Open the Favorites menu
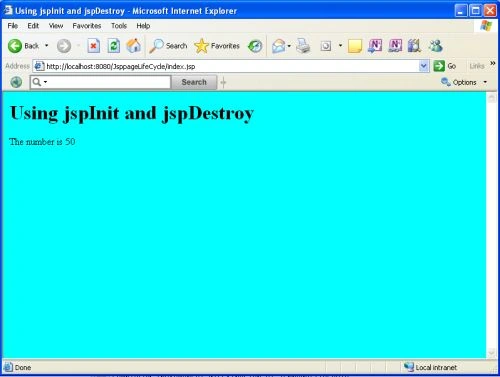500x377 pixels. click(x=87, y=26)
